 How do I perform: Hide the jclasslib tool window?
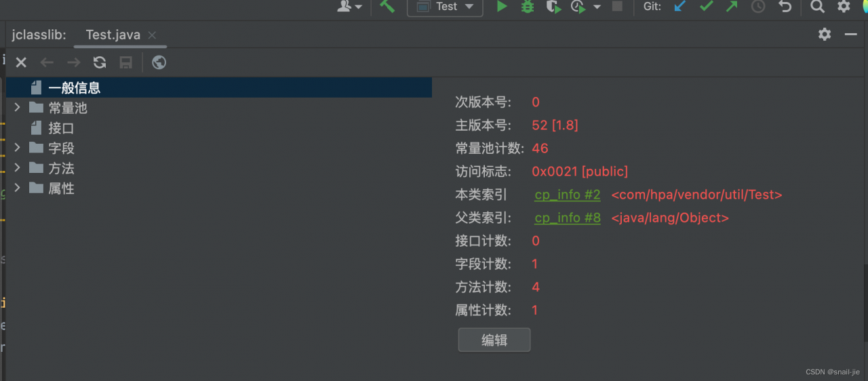pos(851,34)
